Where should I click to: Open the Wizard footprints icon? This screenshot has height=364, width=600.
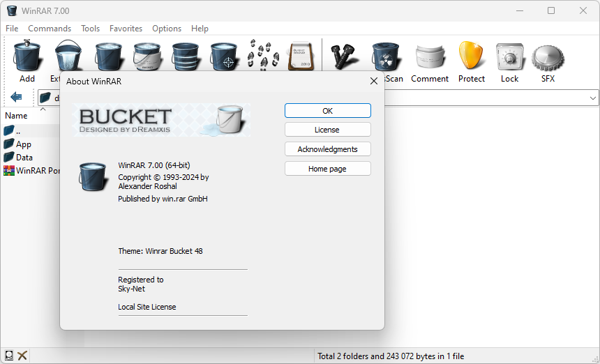coord(263,56)
